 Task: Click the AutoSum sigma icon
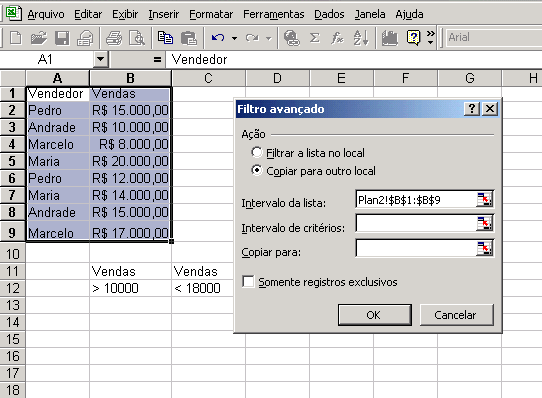pyautogui.click(x=314, y=38)
